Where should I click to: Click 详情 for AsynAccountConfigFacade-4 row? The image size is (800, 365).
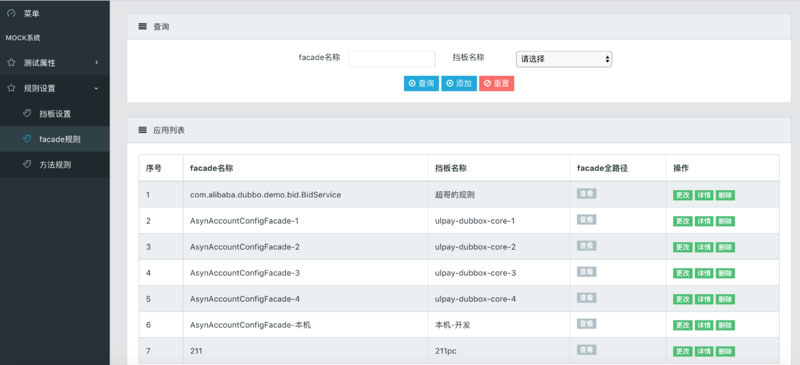pyautogui.click(x=704, y=300)
